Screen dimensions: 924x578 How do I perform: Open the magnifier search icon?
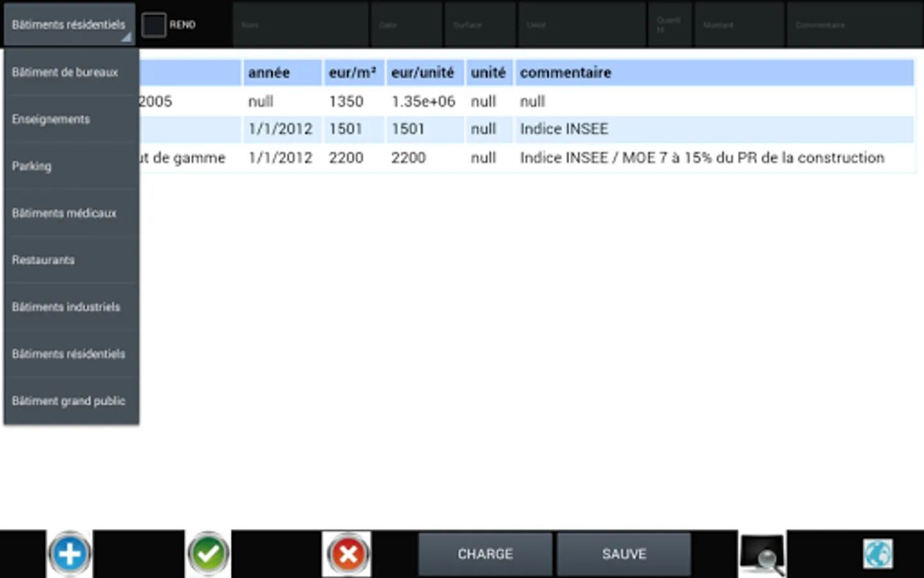tap(762, 554)
